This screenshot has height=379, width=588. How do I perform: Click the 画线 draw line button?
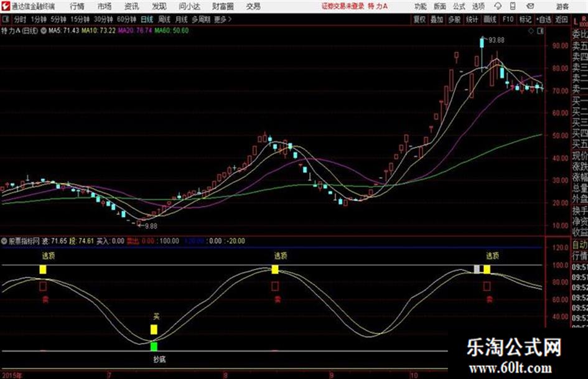click(490, 19)
